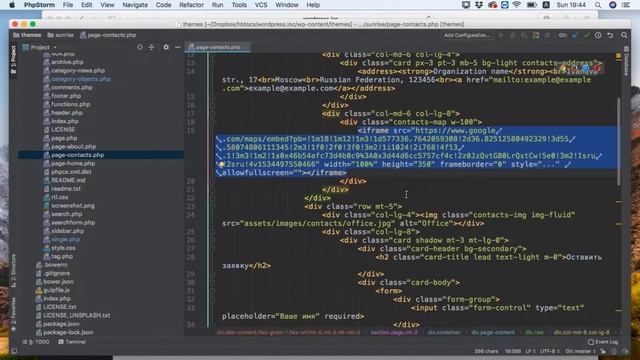Click the themes breadcrumb in navigation bar
640x360 pixels.
click(x=27, y=36)
